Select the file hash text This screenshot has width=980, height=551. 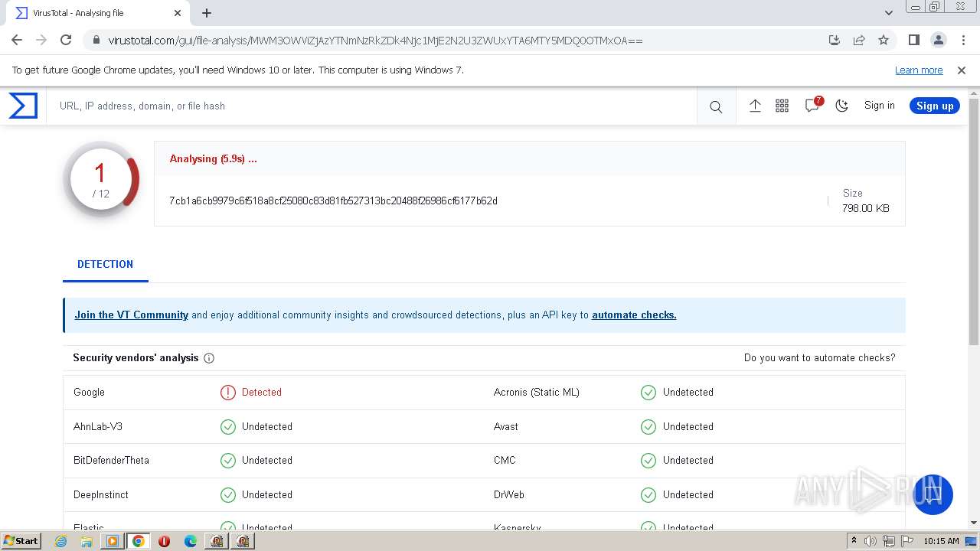tap(333, 201)
